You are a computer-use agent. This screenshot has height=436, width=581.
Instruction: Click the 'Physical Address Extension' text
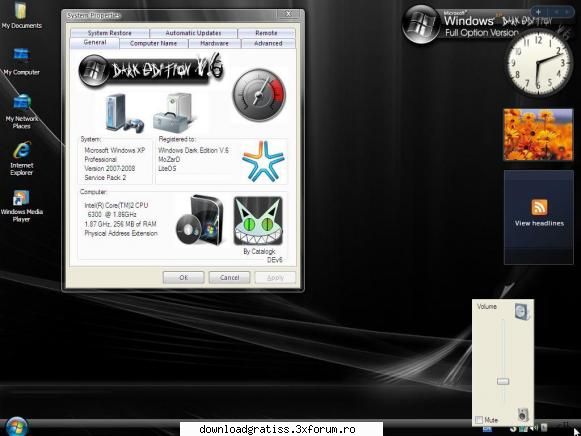(x=121, y=233)
